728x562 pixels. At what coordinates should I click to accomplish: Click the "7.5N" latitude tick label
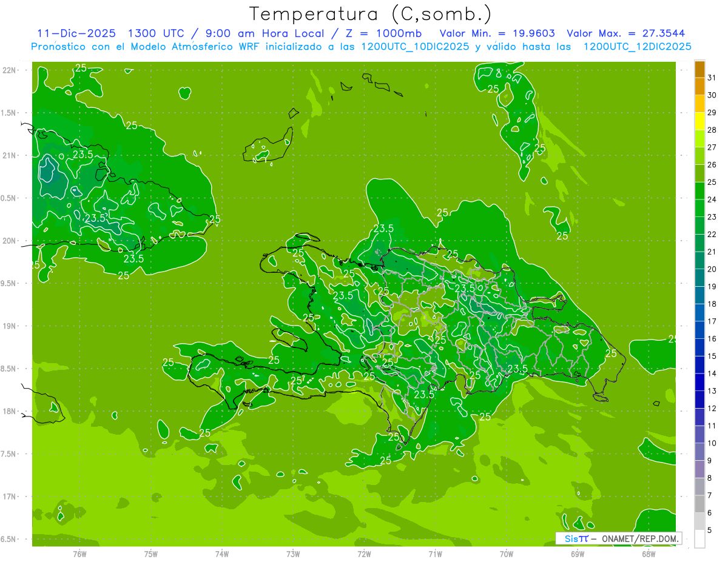tap(8, 453)
